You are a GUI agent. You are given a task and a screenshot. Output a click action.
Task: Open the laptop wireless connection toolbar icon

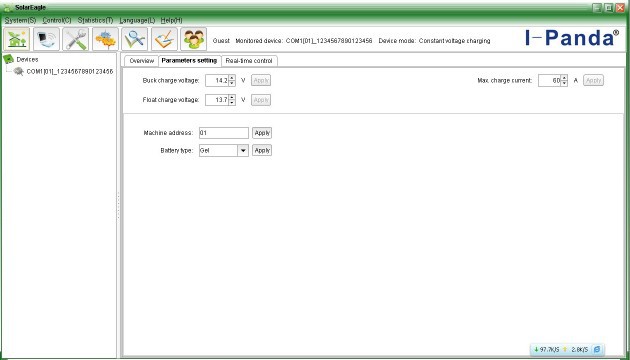(x=46, y=39)
